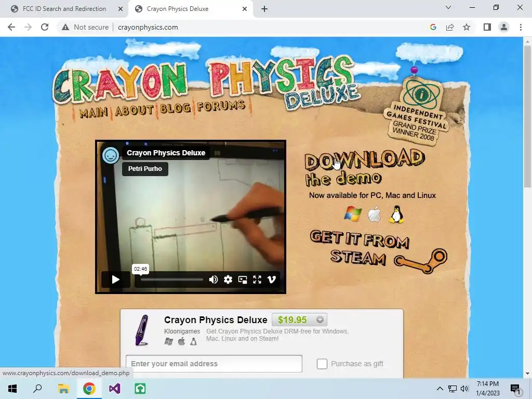This screenshot has width=532, height=399.
Task: Click the scrollbar down arrow
Action: pos(527,374)
